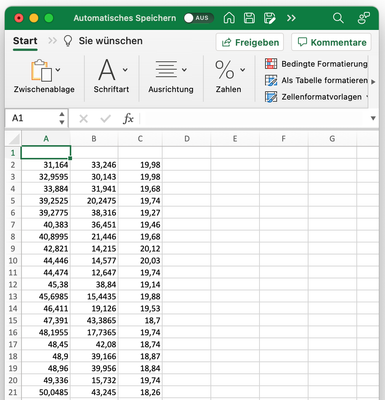The image size is (385, 400).
Task: Select row 5 header
Action: click(13, 201)
